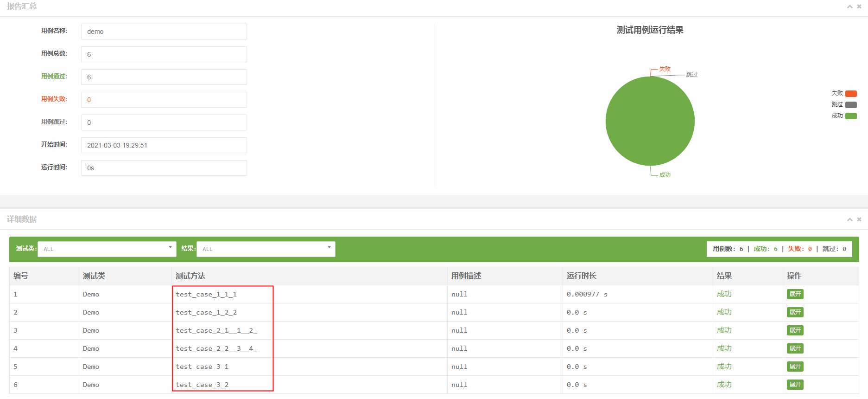Image resolution: width=868 pixels, height=399 pixels.
Task: Expand details for test_case_3_2 row
Action: (x=795, y=385)
